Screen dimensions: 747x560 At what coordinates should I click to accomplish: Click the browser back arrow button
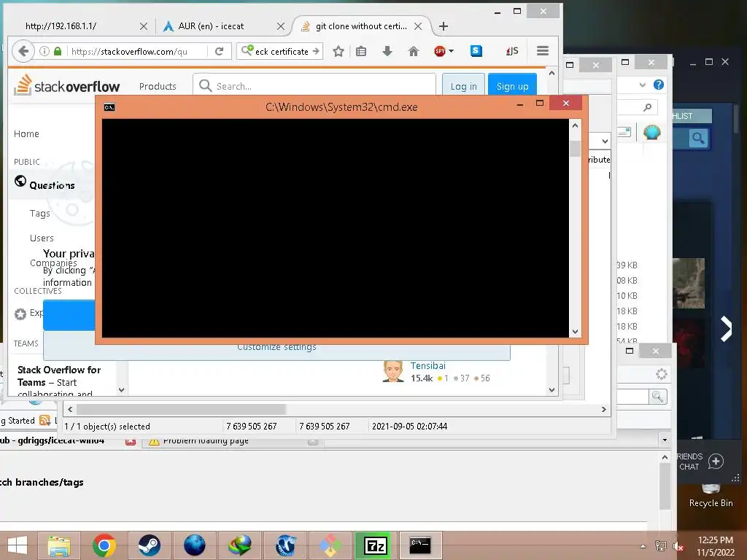[x=23, y=51]
